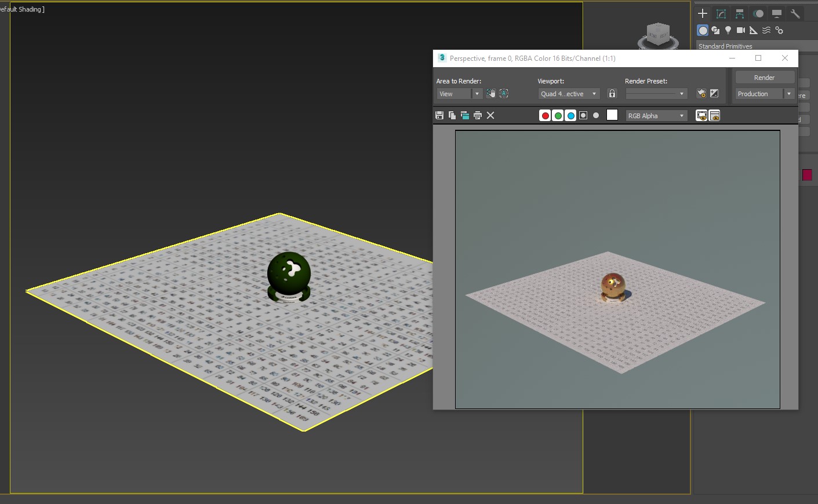This screenshot has height=504, width=818.
Task: Click the Copy Image icon
Action: point(452,115)
